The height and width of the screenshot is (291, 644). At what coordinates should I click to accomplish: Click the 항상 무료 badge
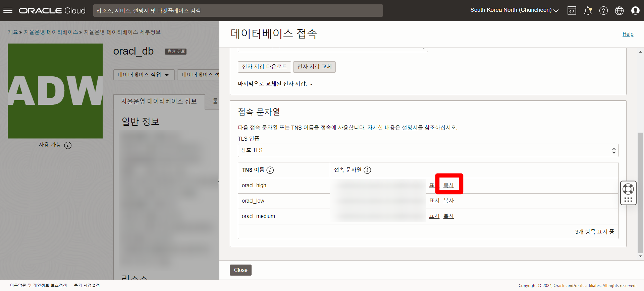coord(176,51)
